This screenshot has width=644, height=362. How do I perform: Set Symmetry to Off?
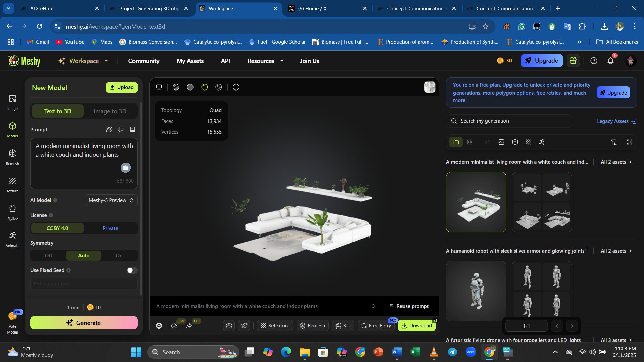pyautogui.click(x=48, y=256)
